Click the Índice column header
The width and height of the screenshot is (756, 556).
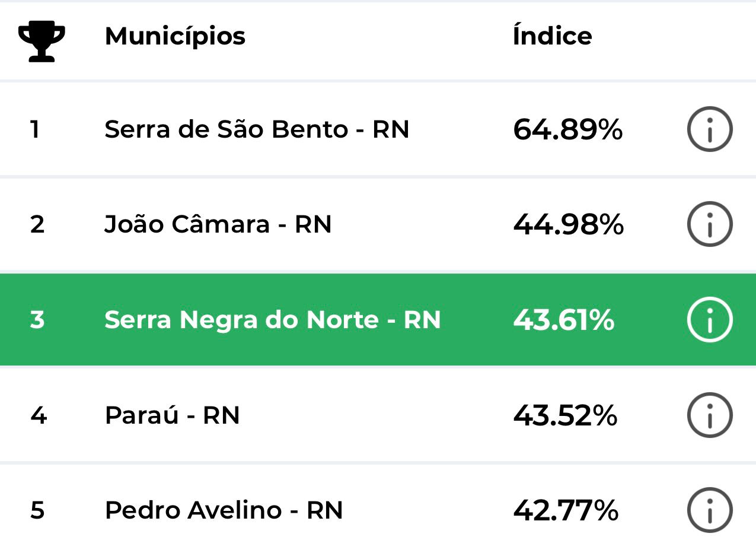(x=552, y=37)
